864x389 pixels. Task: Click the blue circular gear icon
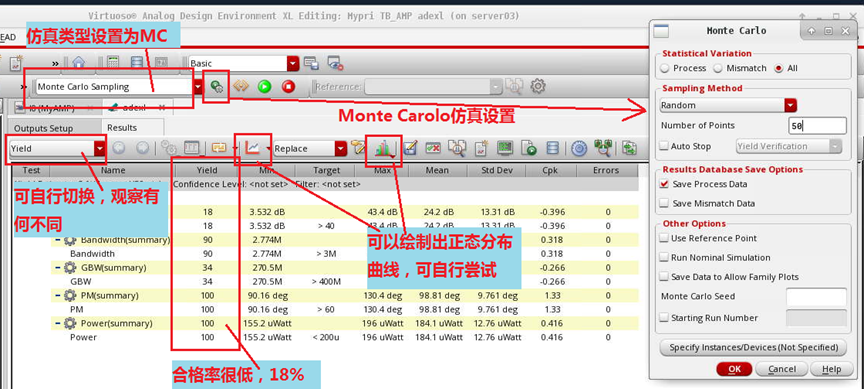pos(578,148)
